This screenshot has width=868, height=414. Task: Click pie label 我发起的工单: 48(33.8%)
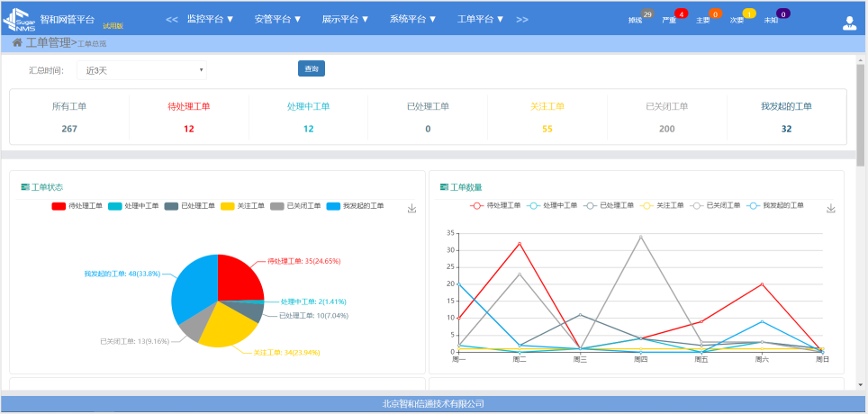(122, 274)
